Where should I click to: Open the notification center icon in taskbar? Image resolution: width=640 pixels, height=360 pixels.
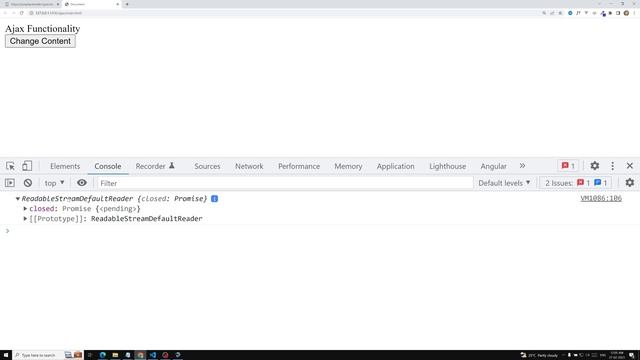click(631, 355)
